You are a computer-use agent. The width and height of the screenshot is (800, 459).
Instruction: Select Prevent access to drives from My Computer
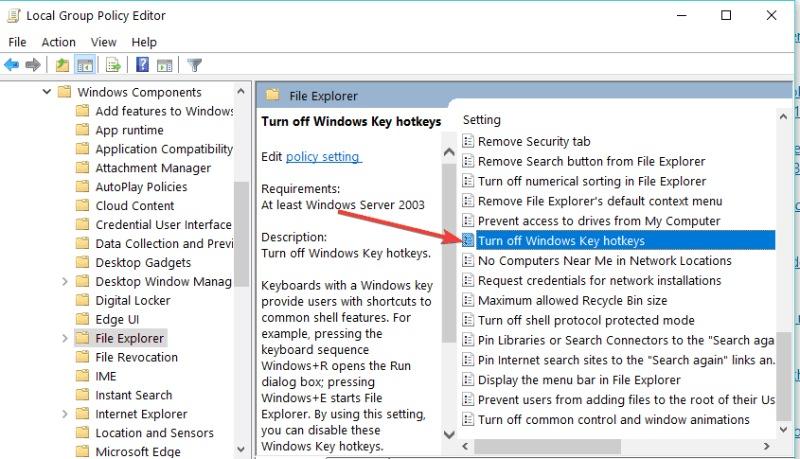(599, 220)
